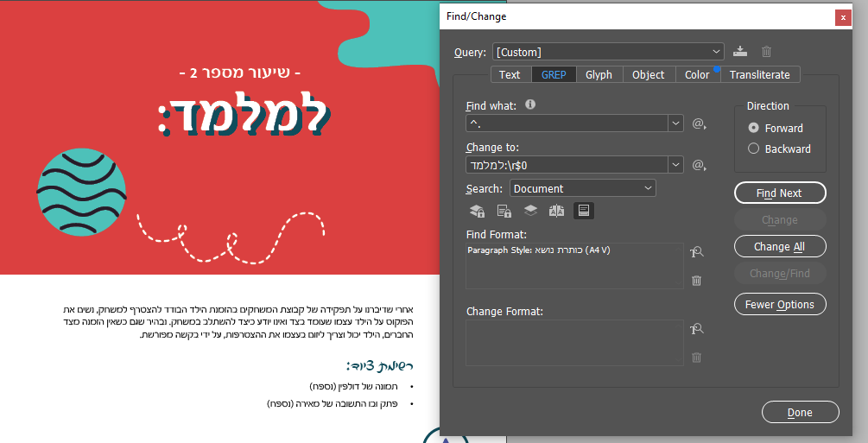Image resolution: width=868 pixels, height=443 pixels.
Task: Delete query trash icon beside Query
Action: click(766, 52)
